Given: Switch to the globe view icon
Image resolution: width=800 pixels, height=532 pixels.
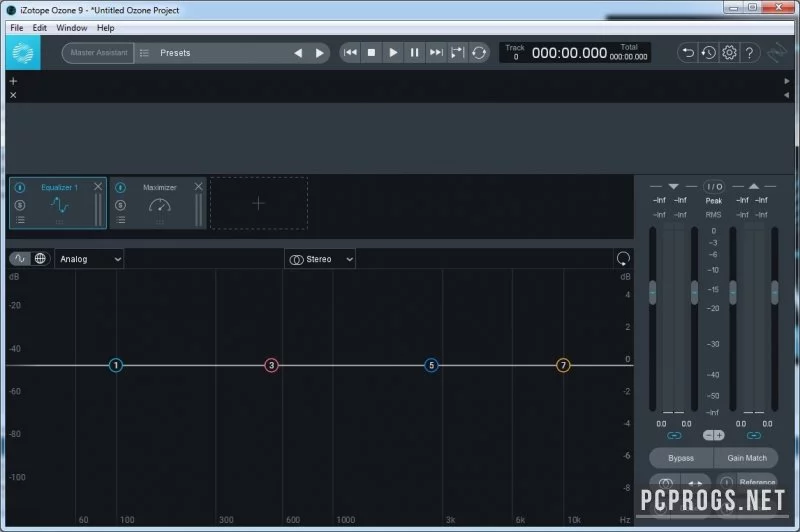Looking at the screenshot, I should point(40,259).
